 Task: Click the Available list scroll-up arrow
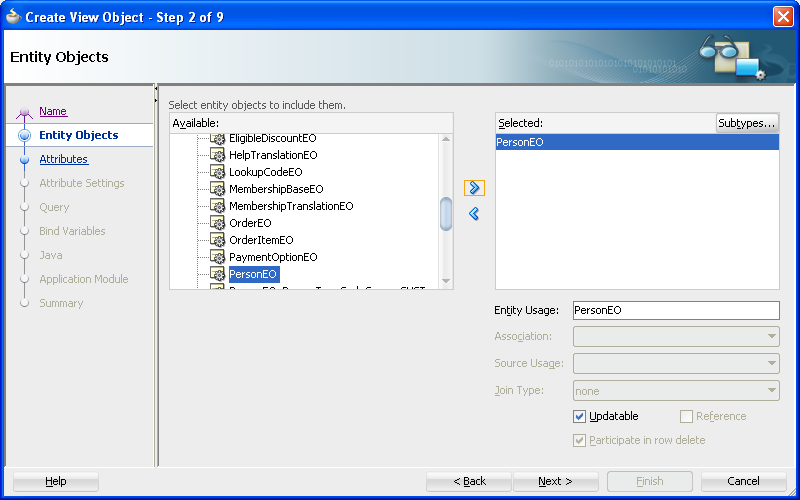pyautogui.click(x=446, y=139)
